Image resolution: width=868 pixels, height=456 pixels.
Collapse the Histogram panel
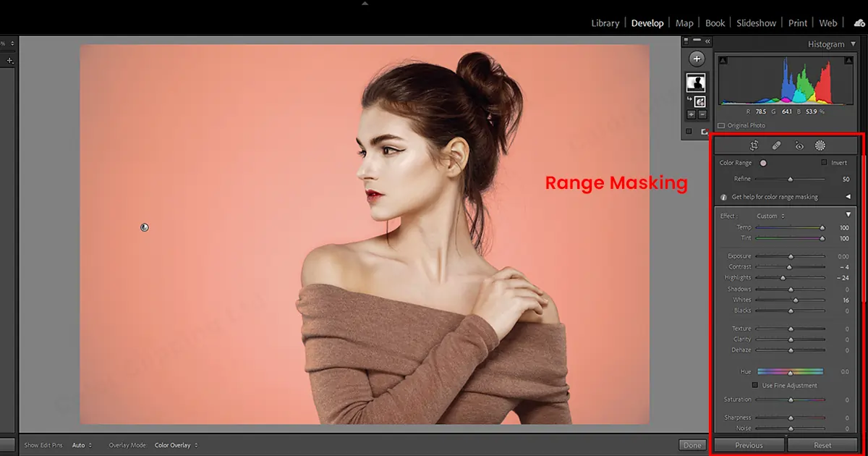[852, 43]
